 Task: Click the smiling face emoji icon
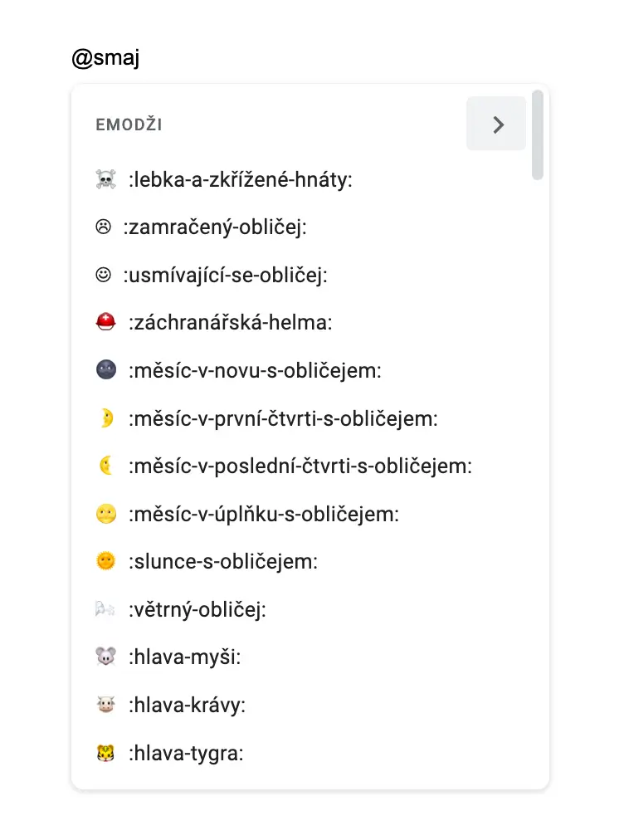pyautogui.click(x=103, y=275)
